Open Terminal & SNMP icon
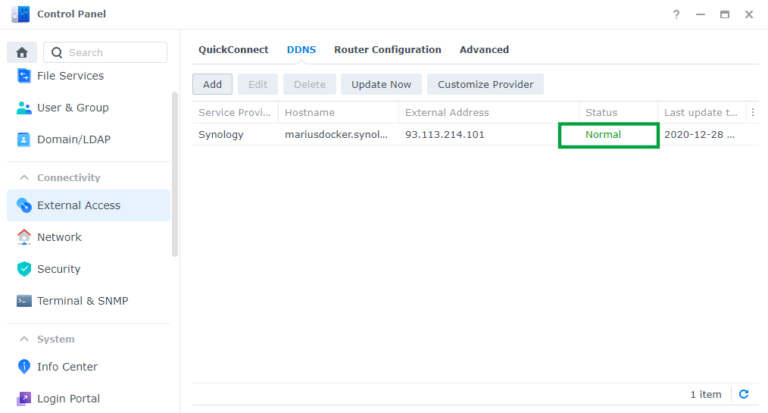The height and width of the screenshot is (413, 768). tap(24, 301)
